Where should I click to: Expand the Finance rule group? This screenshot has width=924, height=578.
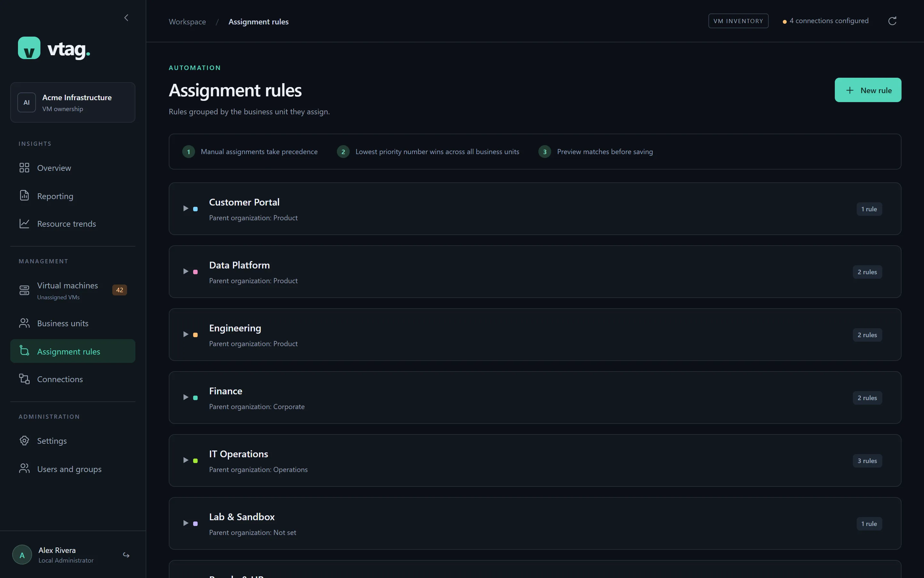click(x=185, y=398)
